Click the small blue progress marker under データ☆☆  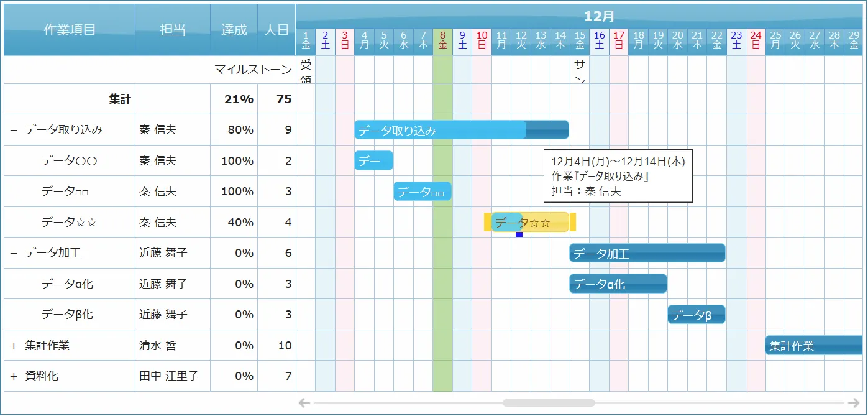[x=519, y=234]
